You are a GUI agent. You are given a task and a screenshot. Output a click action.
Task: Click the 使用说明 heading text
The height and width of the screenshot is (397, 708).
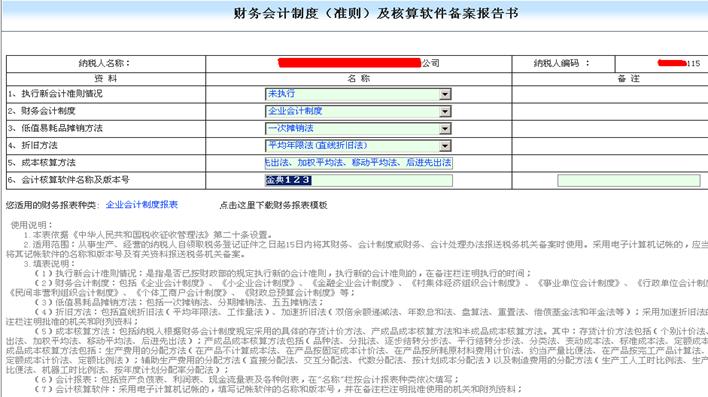click(32, 225)
